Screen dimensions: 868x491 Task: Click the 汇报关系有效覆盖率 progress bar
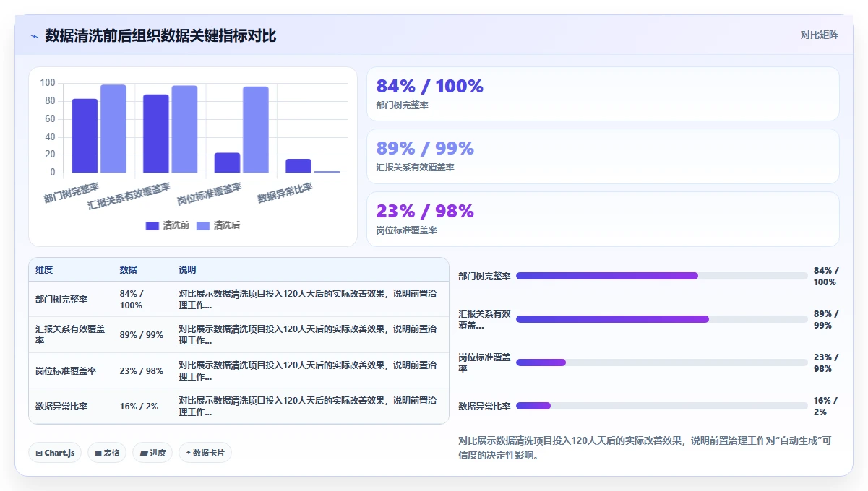tap(662, 319)
